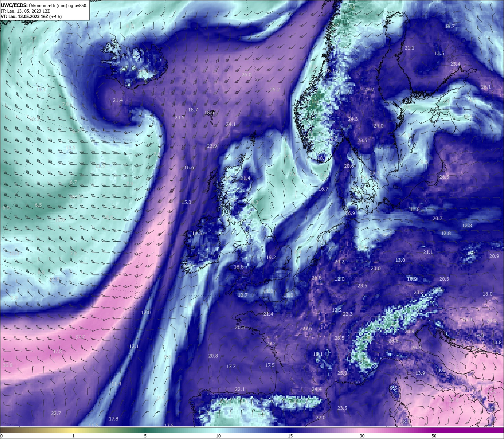
Task: Click the '23.9' value on the map
Action: 212,146
